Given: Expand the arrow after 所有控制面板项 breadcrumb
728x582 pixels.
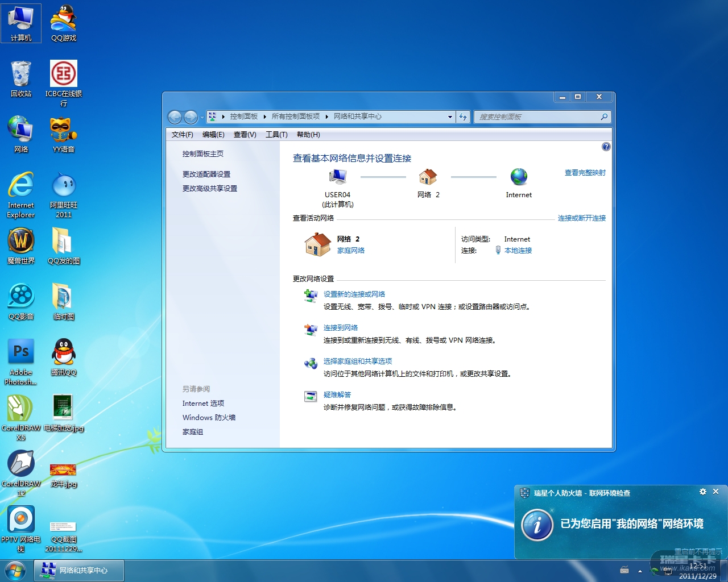Looking at the screenshot, I should 327,117.
